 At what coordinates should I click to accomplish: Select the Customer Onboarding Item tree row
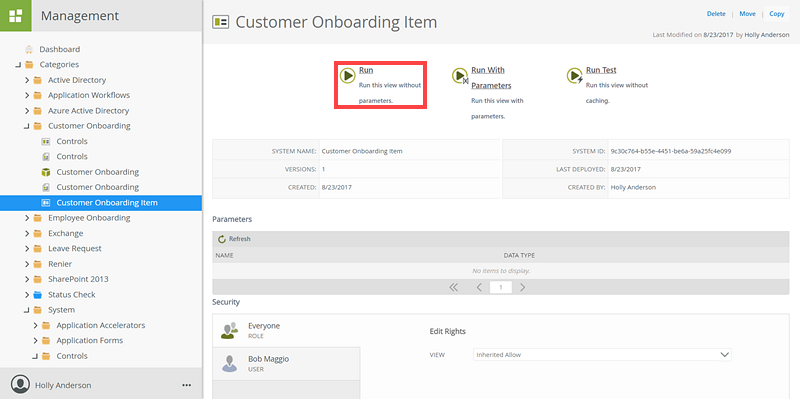pos(101,203)
